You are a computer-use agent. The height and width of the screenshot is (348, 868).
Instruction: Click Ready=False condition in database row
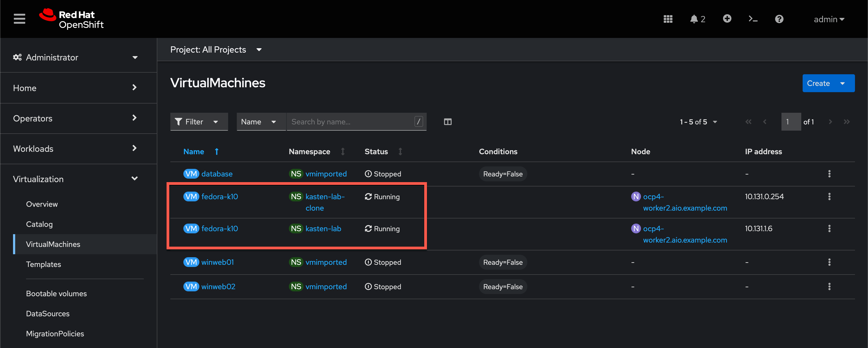(503, 174)
